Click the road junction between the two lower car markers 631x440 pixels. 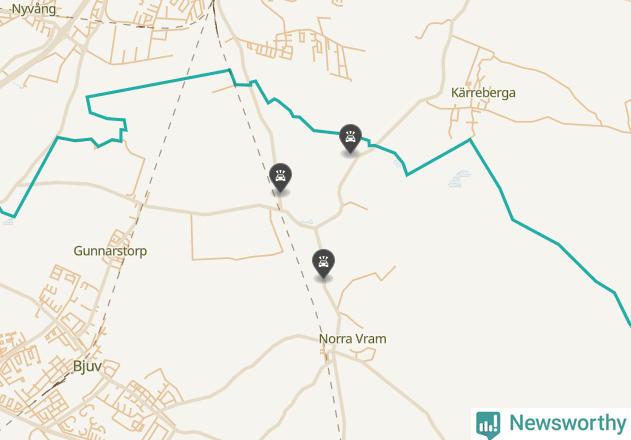pyautogui.click(x=315, y=228)
